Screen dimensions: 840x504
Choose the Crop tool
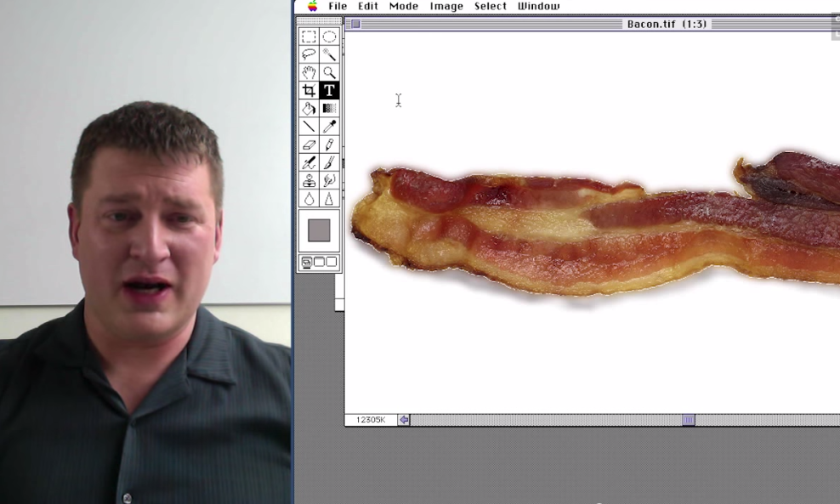pos(309,90)
